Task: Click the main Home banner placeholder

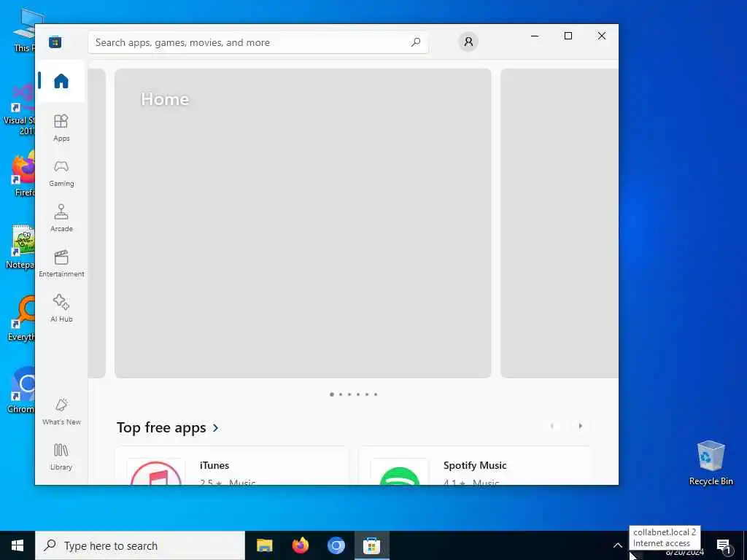Action: (x=303, y=223)
